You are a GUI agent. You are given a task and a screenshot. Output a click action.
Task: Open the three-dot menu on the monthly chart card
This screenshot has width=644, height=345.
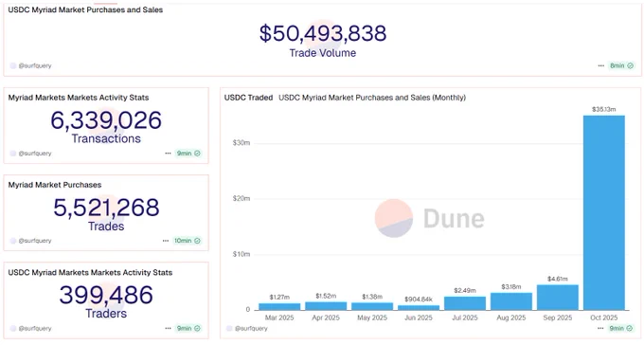tap(600, 329)
